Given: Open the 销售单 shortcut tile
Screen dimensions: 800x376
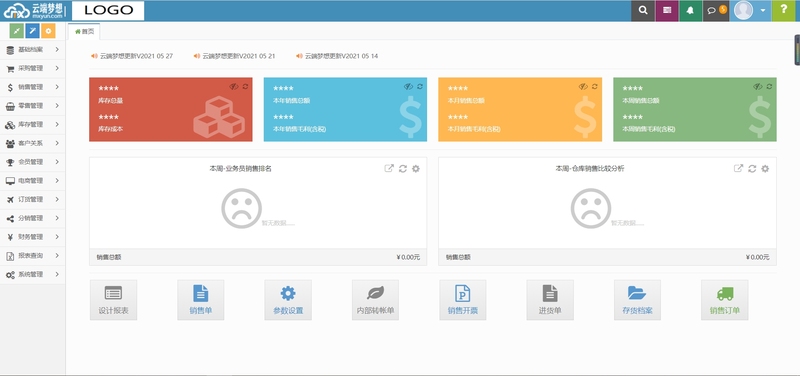Looking at the screenshot, I should (x=201, y=300).
